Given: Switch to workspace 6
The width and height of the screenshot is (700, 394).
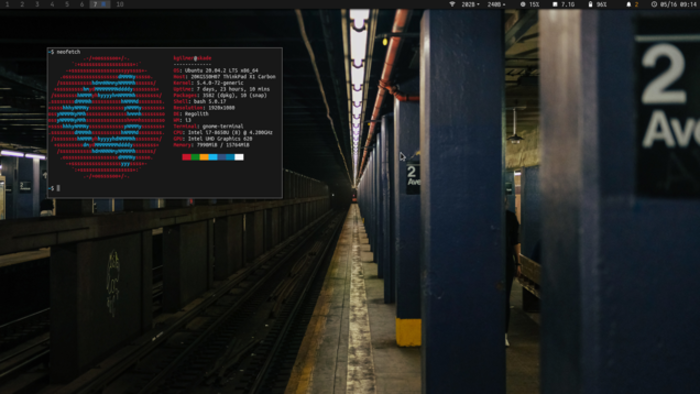Looking at the screenshot, I should click(82, 4).
